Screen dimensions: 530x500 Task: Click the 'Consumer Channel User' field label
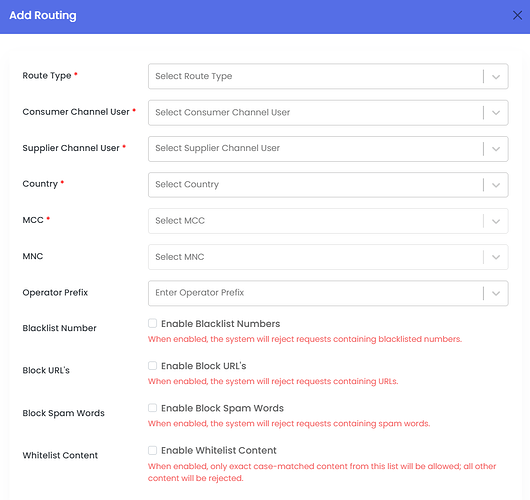(x=76, y=112)
